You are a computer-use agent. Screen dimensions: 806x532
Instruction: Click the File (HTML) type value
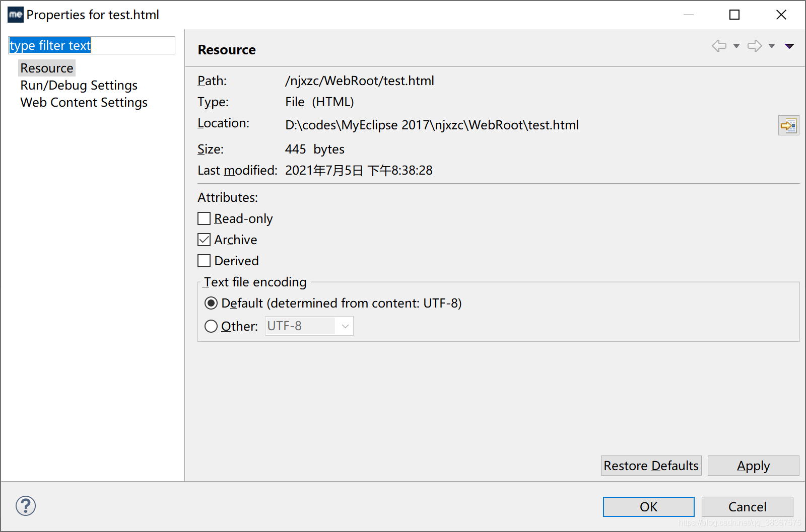click(x=319, y=102)
